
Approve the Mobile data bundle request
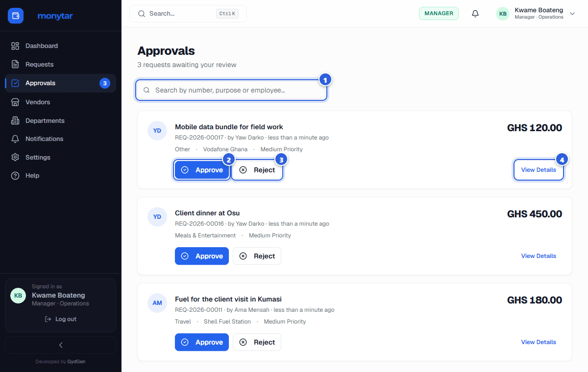pos(202,170)
